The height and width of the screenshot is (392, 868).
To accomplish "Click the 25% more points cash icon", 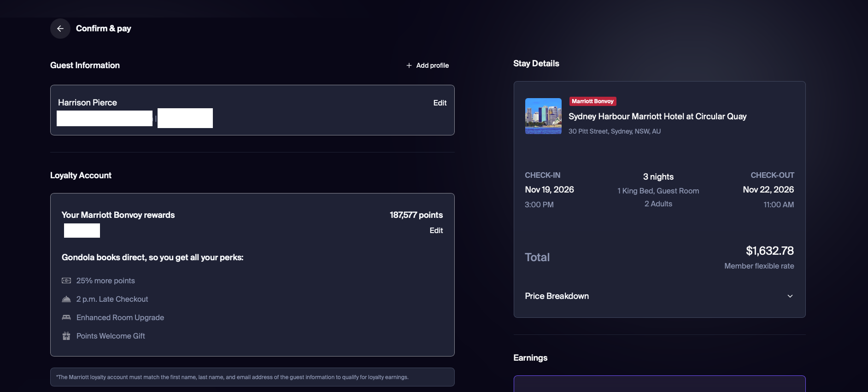I will (x=66, y=281).
